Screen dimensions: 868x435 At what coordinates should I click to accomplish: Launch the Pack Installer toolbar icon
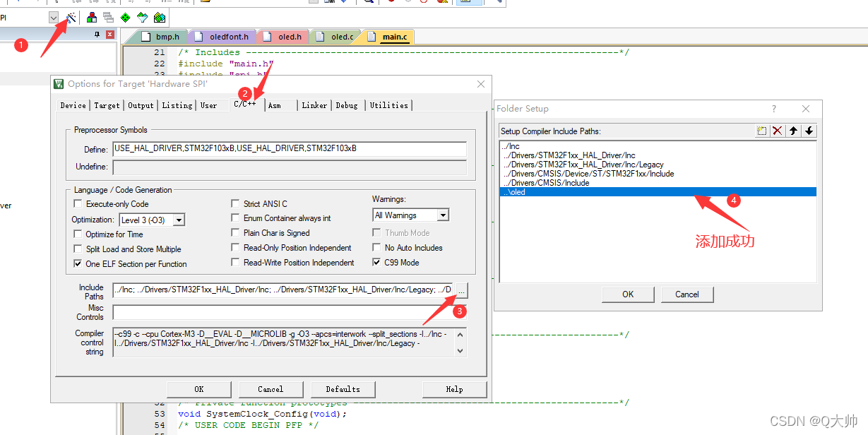(160, 17)
